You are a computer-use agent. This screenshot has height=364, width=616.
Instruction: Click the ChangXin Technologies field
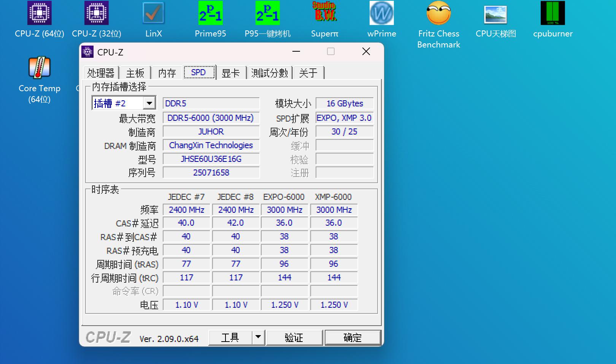[x=211, y=145]
